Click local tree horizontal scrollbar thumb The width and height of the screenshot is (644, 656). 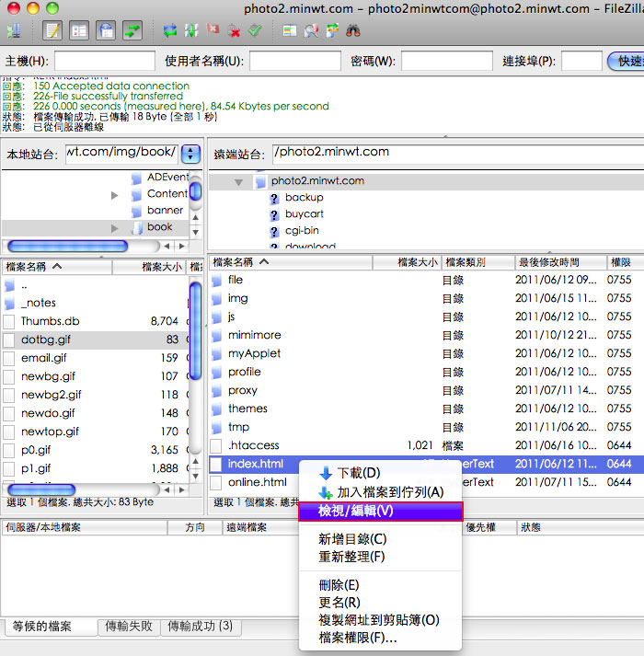[68, 246]
